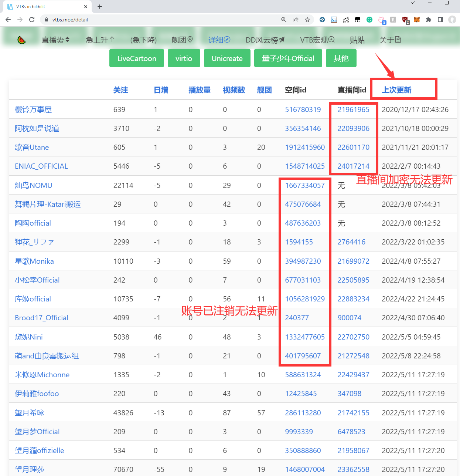460x476 pixels.
Task: Click the uBlock Origin shield icon
Action: (406, 20)
